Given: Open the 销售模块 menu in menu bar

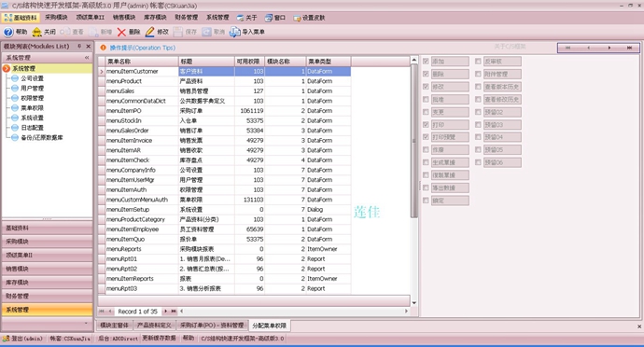Looking at the screenshot, I should tap(124, 17).
